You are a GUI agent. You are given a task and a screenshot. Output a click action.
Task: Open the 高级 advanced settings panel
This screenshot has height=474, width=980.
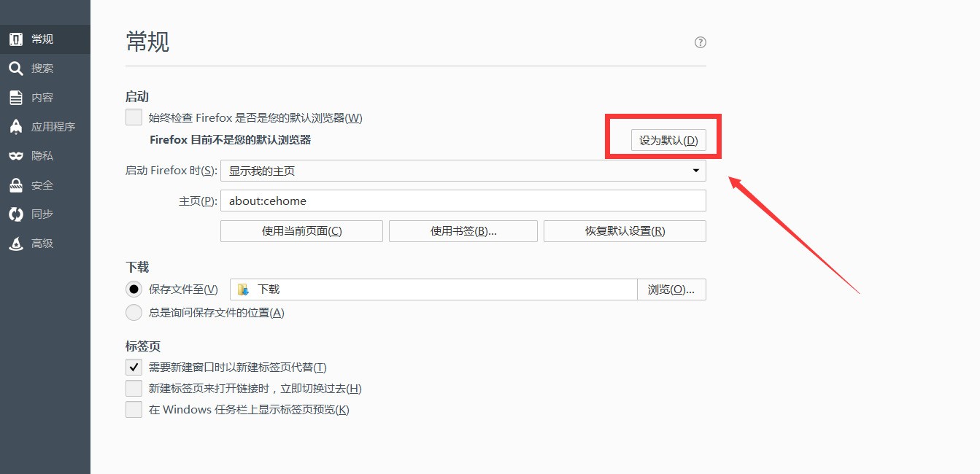click(45, 244)
